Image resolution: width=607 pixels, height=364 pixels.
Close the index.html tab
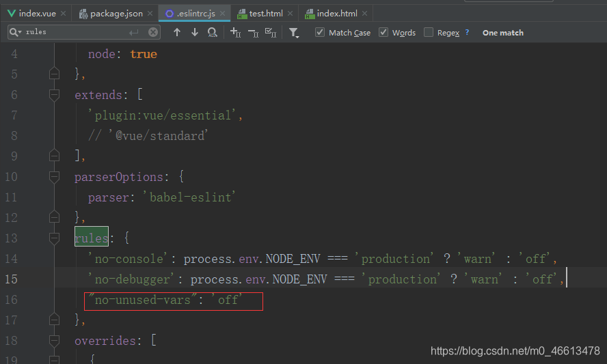click(364, 14)
